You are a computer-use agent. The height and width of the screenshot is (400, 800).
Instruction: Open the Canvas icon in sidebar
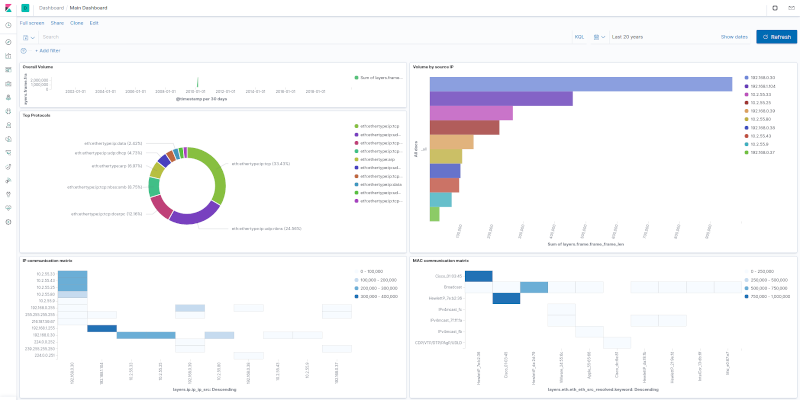point(8,83)
